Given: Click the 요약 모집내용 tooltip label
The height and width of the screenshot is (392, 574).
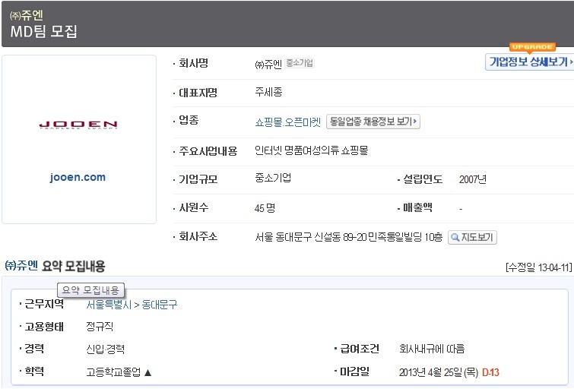Looking at the screenshot, I should [x=90, y=290].
